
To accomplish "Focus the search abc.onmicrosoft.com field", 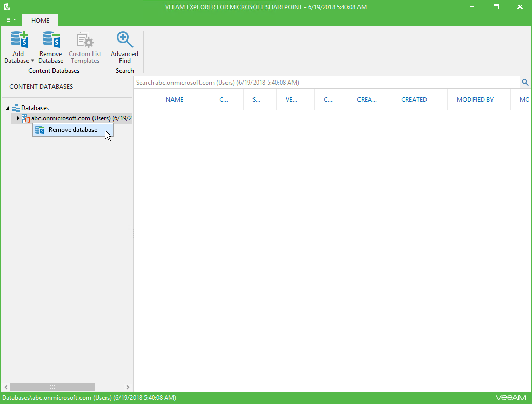I will click(x=327, y=83).
